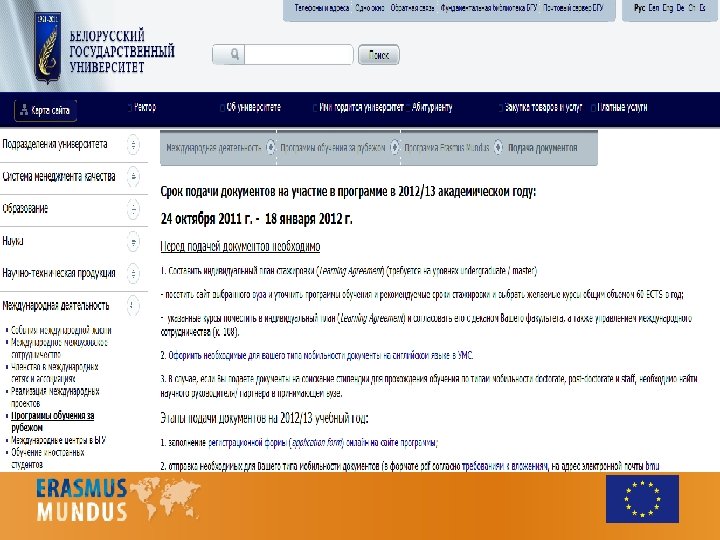Open Ими гордится университет menu item
Viewport: 720px width, 540px height.
click(x=361, y=107)
